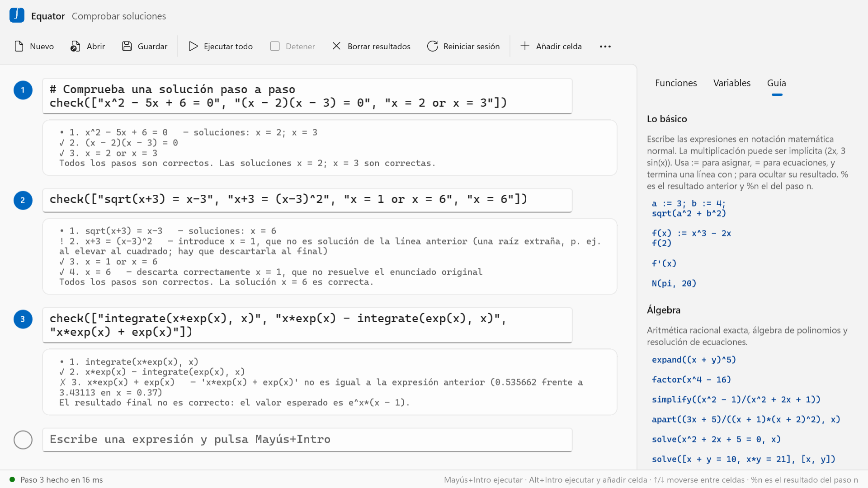
Task: Run all cells with Ejecutar todo
Action: pyautogui.click(x=221, y=46)
